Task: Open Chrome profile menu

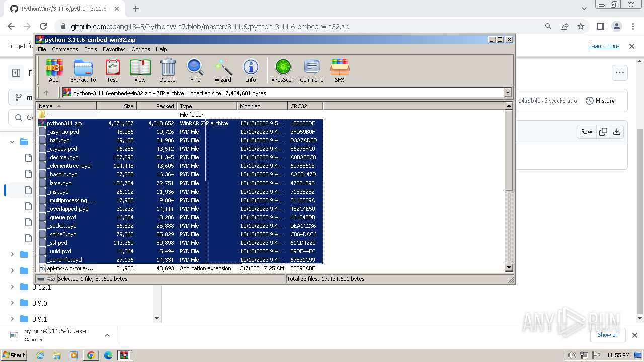Action: click(x=616, y=26)
